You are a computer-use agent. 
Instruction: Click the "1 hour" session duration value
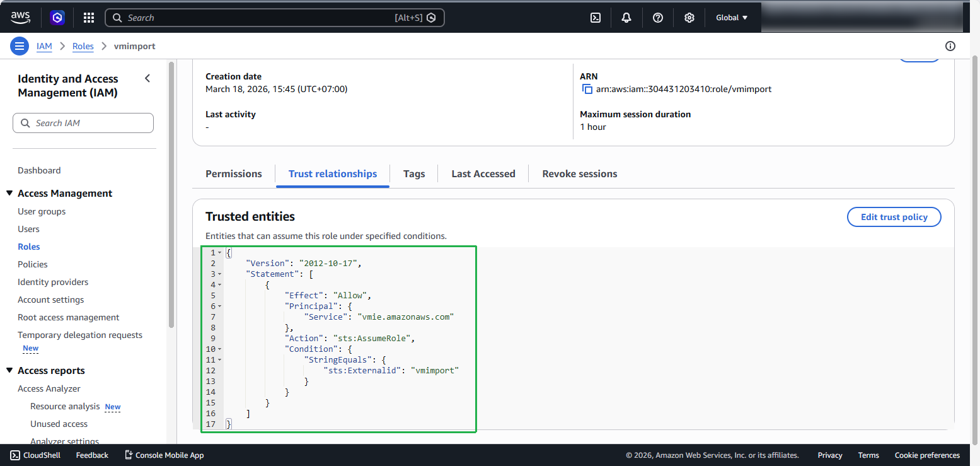593,127
